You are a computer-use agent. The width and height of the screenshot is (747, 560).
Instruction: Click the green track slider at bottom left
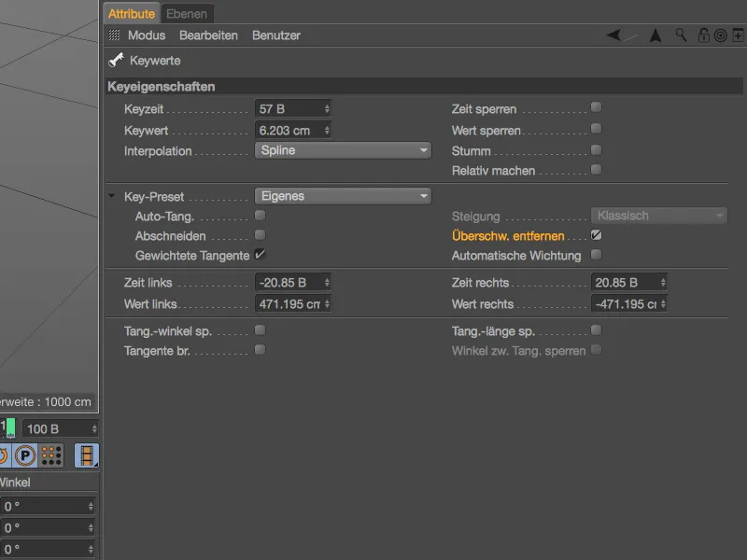pyautogui.click(x=8, y=427)
